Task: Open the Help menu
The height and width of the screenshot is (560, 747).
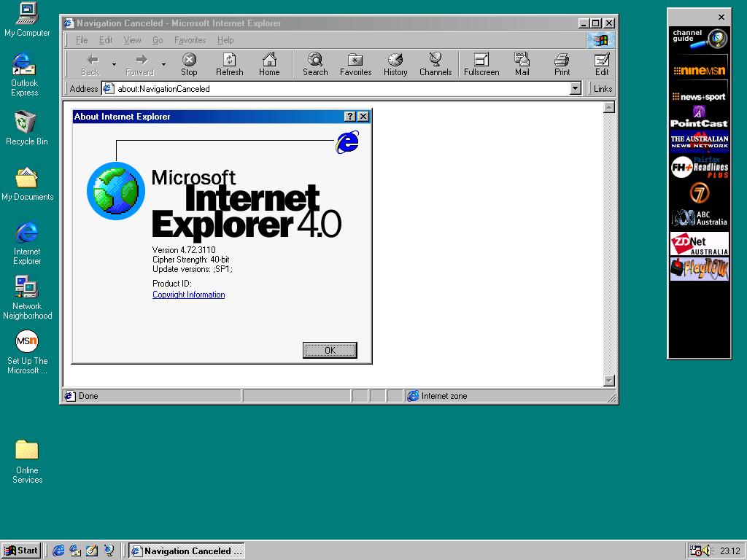Action: coord(225,40)
